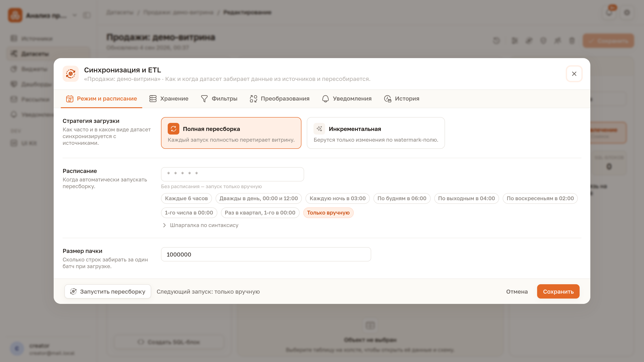
Task: Pick the Дважды в день, 00:00 и 12:00 preset
Action: point(258,198)
